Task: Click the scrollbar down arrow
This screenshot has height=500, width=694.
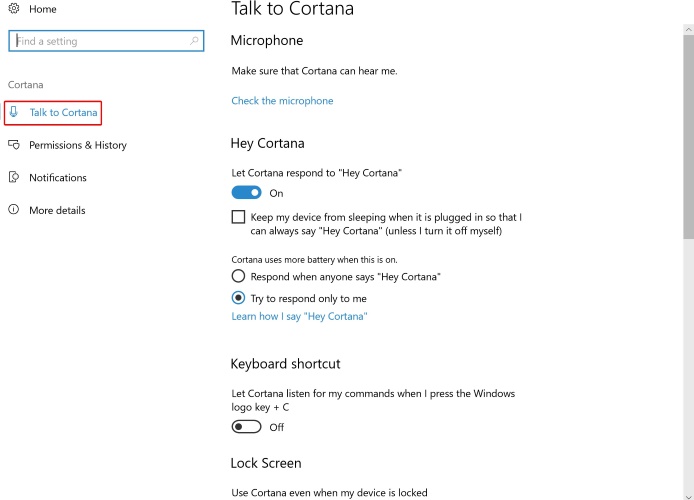Action: click(688, 496)
